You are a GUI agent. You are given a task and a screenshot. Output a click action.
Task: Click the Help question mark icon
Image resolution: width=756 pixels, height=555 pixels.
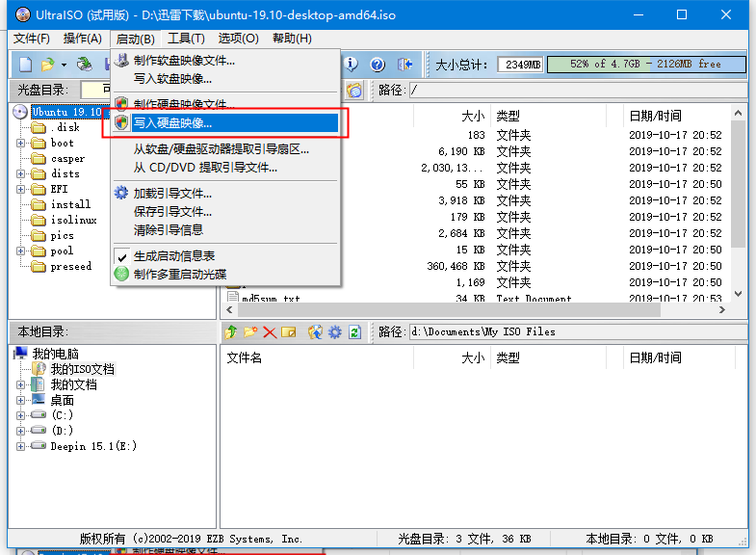tap(378, 65)
